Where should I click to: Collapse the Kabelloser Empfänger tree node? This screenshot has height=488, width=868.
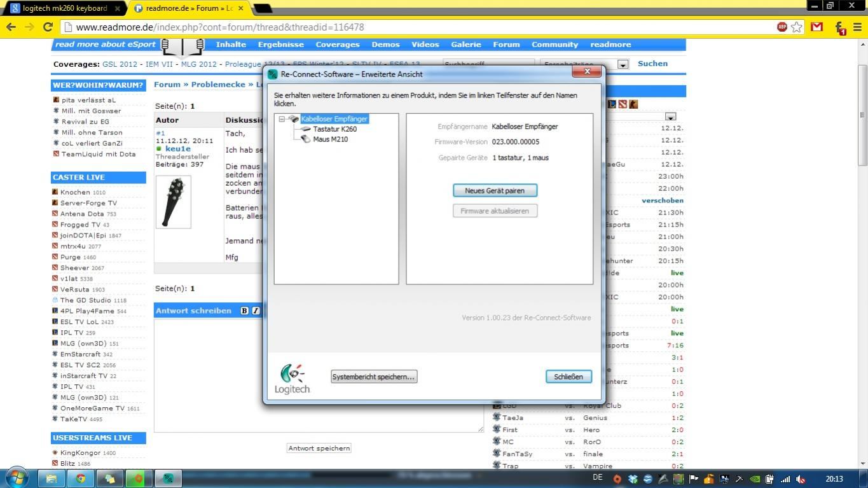pyautogui.click(x=282, y=119)
